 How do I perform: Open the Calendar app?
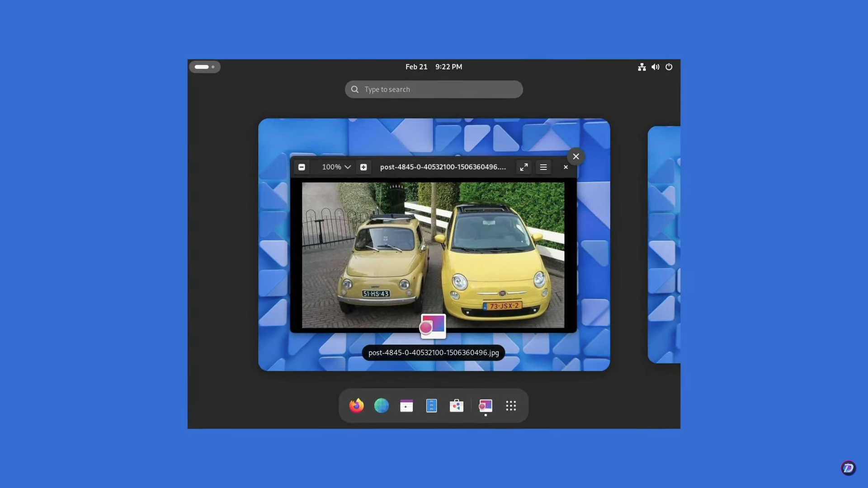[406, 405]
